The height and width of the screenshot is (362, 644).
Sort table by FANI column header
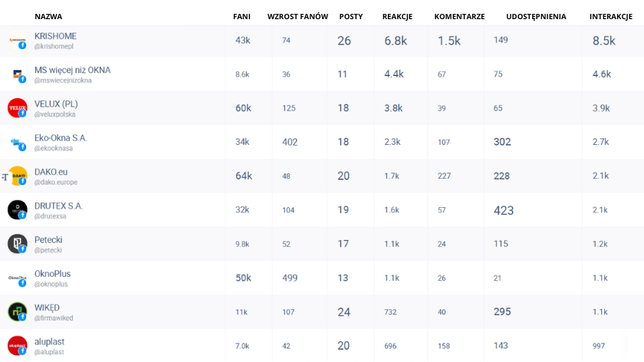pos(242,16)
